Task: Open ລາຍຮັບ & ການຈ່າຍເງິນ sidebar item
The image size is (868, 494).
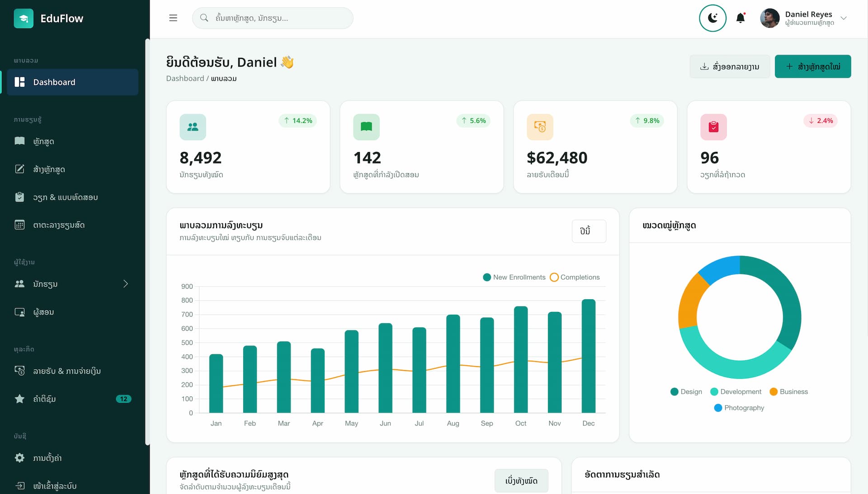Action: 72,371
